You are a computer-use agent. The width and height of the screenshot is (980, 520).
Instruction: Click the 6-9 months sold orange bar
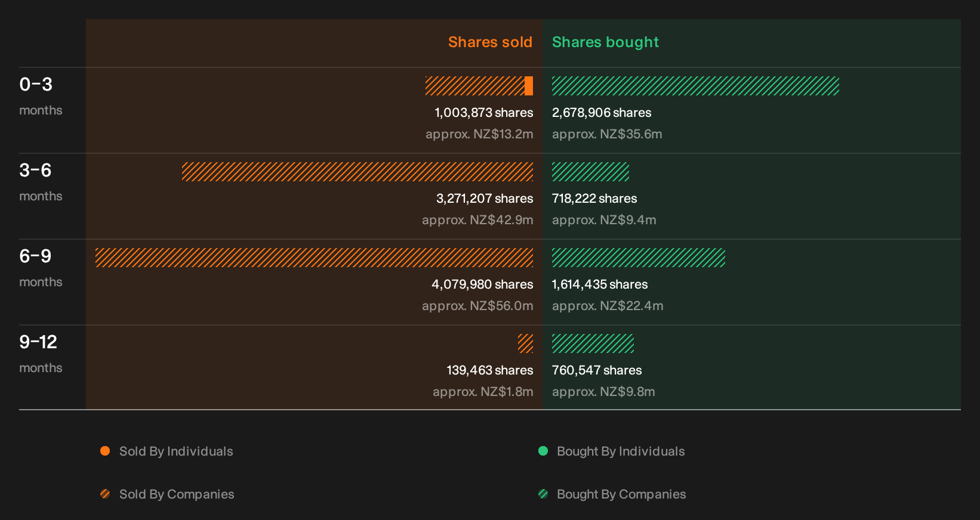314,258
